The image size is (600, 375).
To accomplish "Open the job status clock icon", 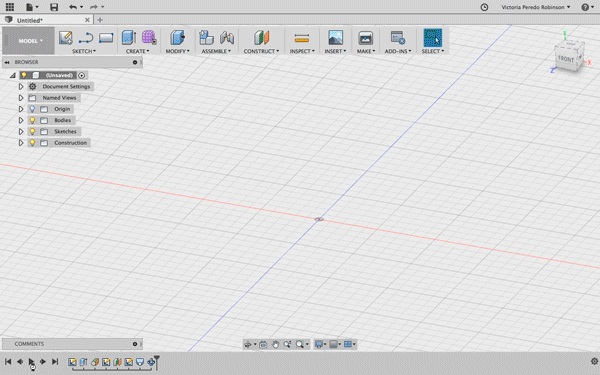I will point(484,7).
